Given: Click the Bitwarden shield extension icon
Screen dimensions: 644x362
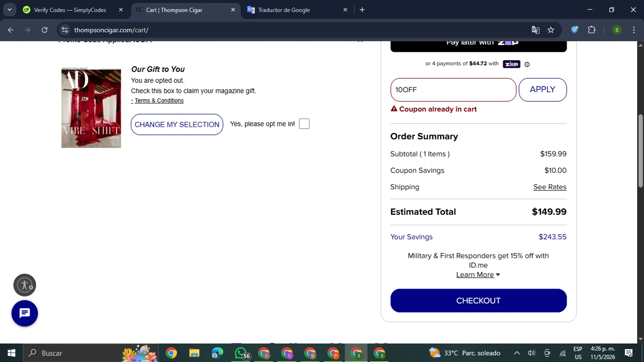Looking at the screenshot, I should pyautogui.click(x=574, y=30).
